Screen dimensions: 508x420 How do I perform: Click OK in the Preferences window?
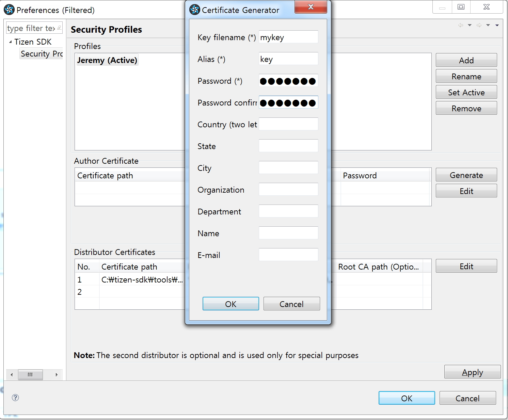click(x=407, y=398)
